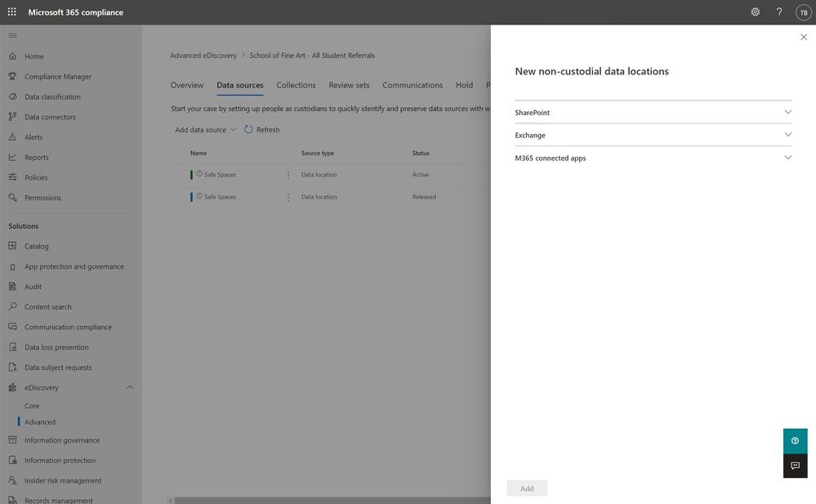
Task: Open the TB account avatar
Action: click(804, 12)
